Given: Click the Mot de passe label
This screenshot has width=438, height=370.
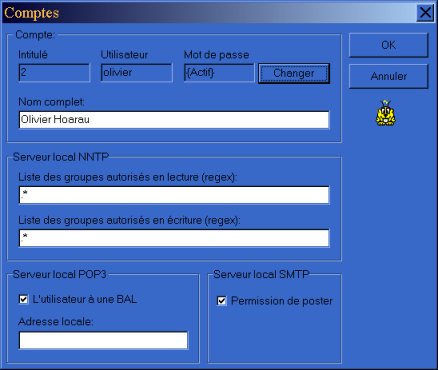Looking at the screenshot, I should coord(216,55).
